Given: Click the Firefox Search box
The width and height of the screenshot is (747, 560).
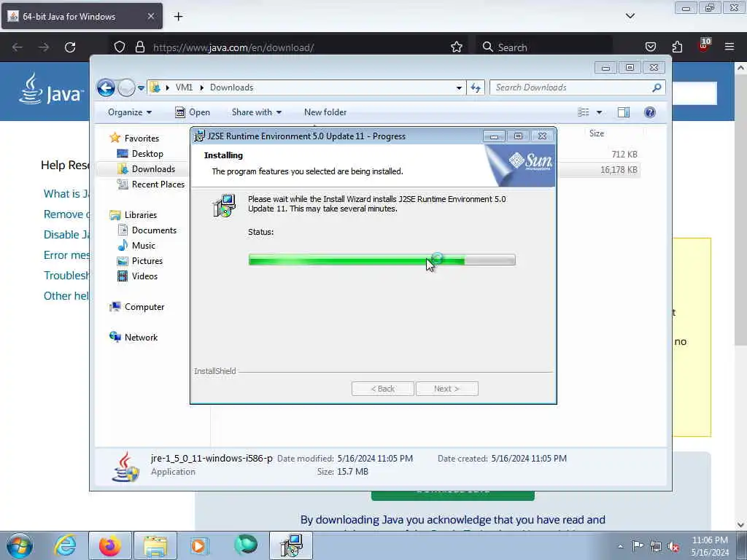Looking at the screenshot, I should 544,47.
